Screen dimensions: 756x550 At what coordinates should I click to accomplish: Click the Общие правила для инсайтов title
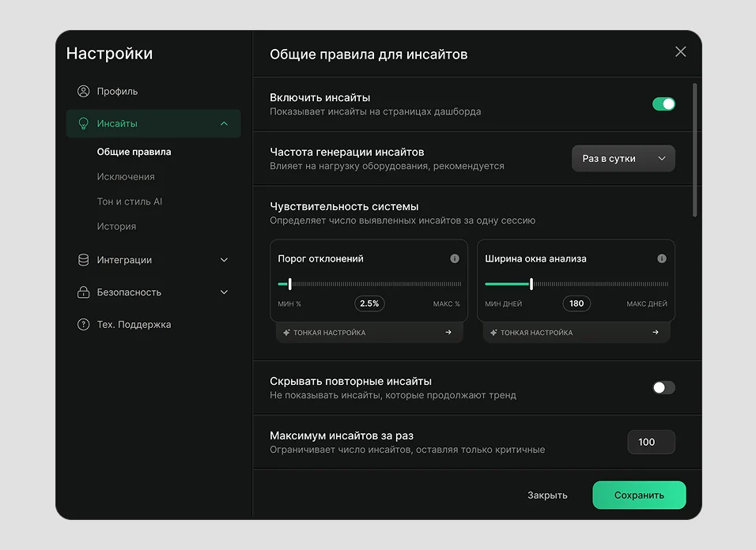369,55
